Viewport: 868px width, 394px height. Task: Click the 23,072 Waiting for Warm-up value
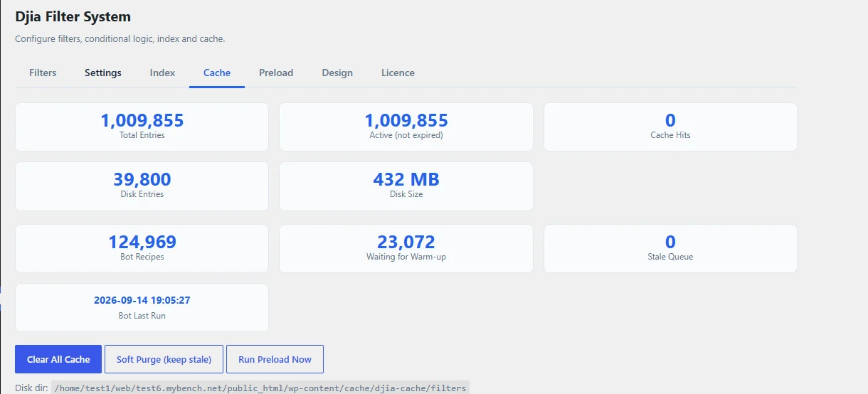tap(406, 242)
